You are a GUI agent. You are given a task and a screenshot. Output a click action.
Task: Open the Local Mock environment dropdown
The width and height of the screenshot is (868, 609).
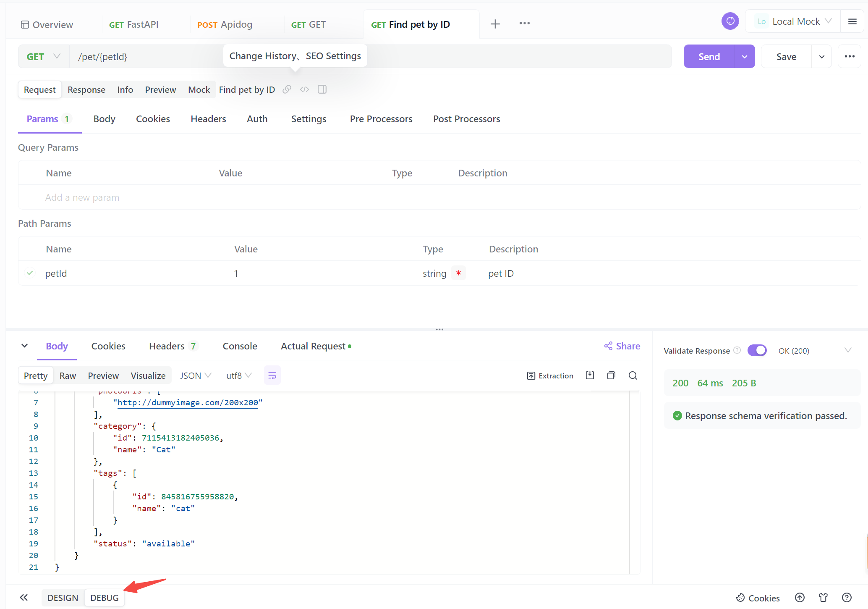(793, 21)
